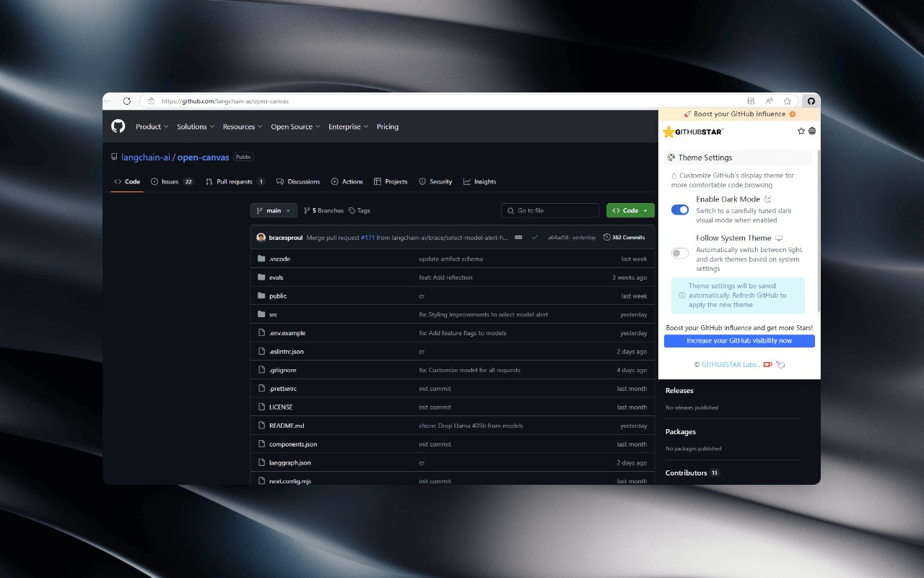Click the LICENSE file icon
The image size is (924, 578).
coord(262,407)
